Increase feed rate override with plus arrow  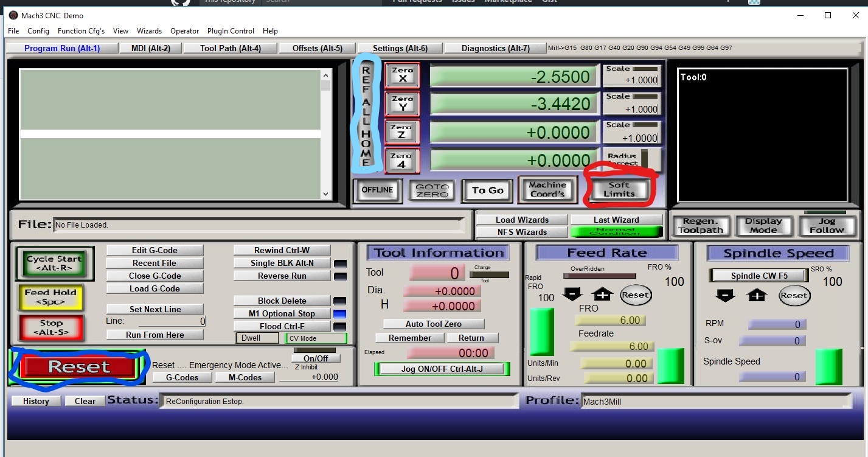(x=602, y=295)
